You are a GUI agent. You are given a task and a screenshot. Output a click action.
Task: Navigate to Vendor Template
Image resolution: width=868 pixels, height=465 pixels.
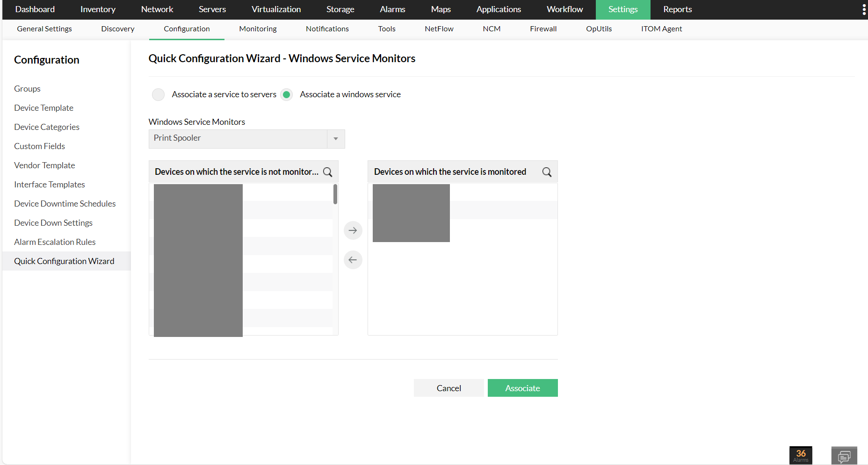[44, 165]
